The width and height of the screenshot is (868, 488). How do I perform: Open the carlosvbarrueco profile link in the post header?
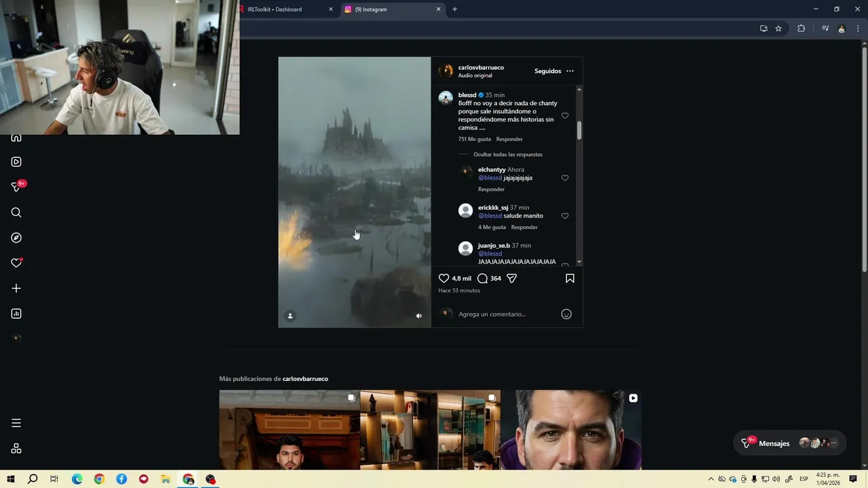coord(481,68)
